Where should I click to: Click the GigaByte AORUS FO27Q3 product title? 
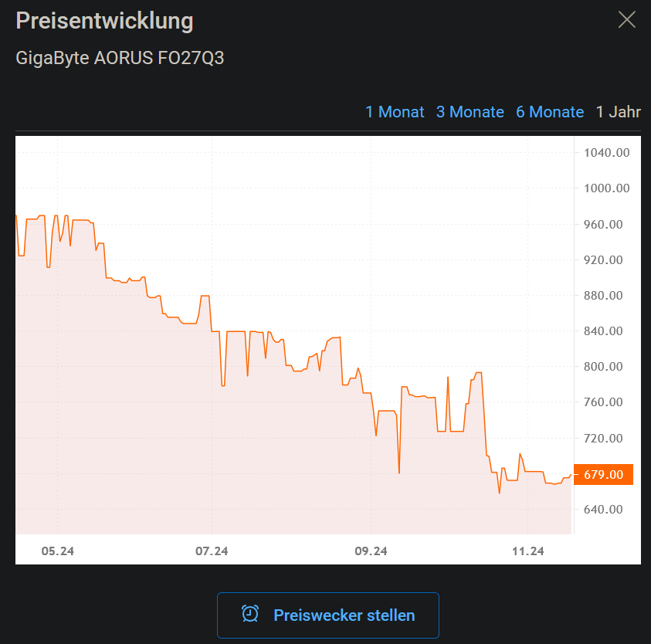(x=120, y=58)
